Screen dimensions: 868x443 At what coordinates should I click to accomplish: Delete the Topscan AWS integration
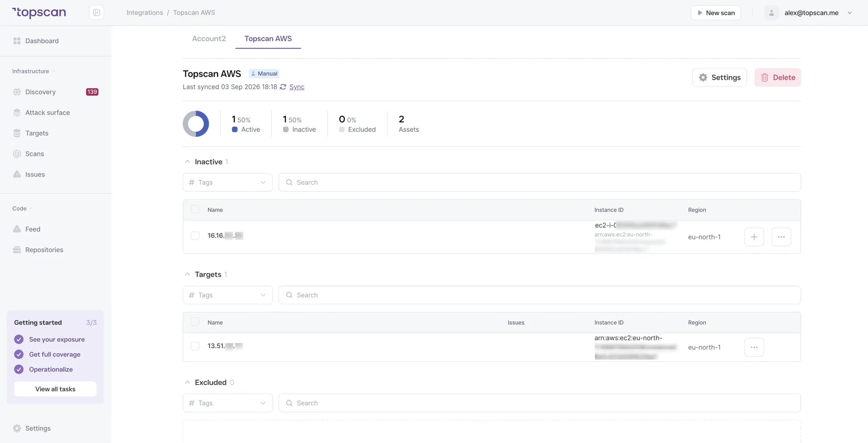(x=778, y=77)
